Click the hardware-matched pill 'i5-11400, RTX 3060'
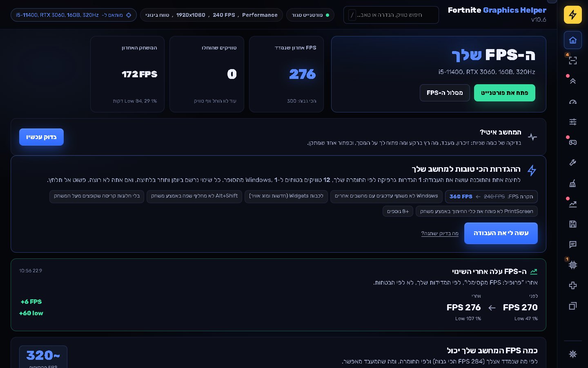Viewport: 588px width, 368px height. (x=73, y=15)
